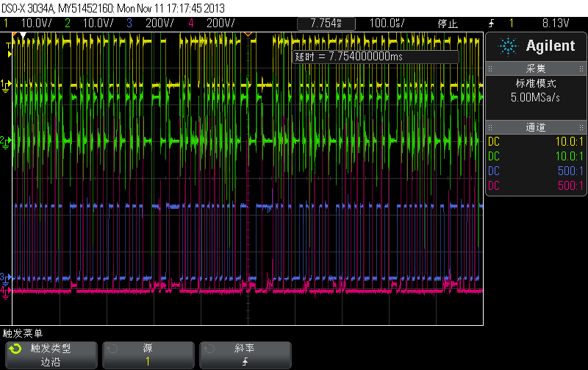Click orange trigger time reference triangle at top
This screenshot has height=370, width=588.
pyautogui.click(x=248, y=35)
